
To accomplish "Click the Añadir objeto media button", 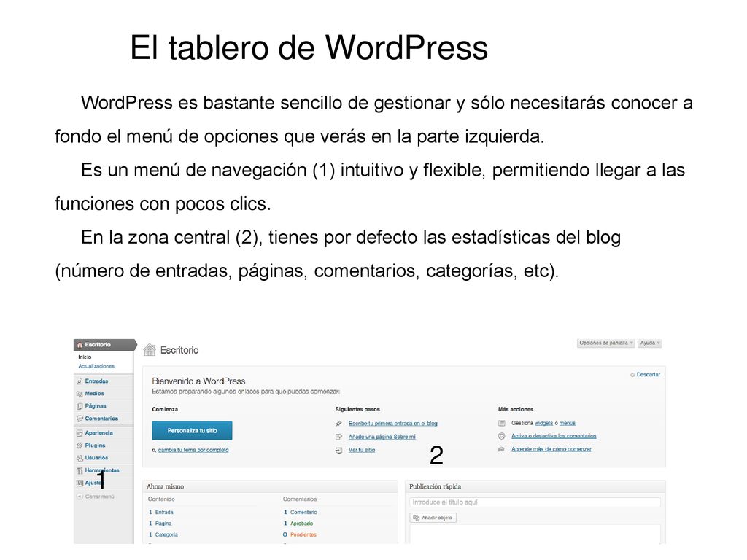I will [x=433, y=518].
